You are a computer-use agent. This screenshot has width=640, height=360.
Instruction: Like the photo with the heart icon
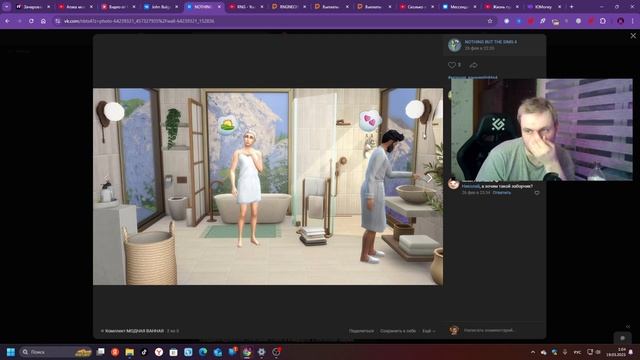coord(451,65)
